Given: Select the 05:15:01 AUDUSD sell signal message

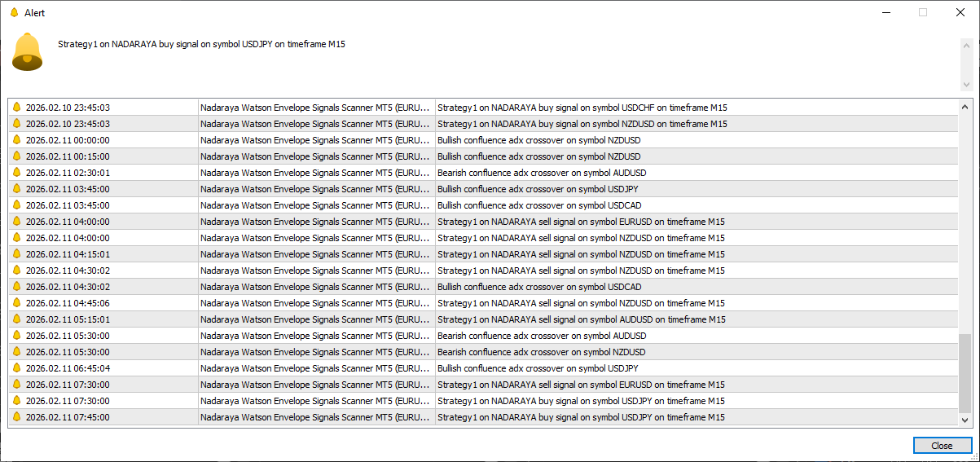Looking at the screenshot, I should (x=581, y=319).
